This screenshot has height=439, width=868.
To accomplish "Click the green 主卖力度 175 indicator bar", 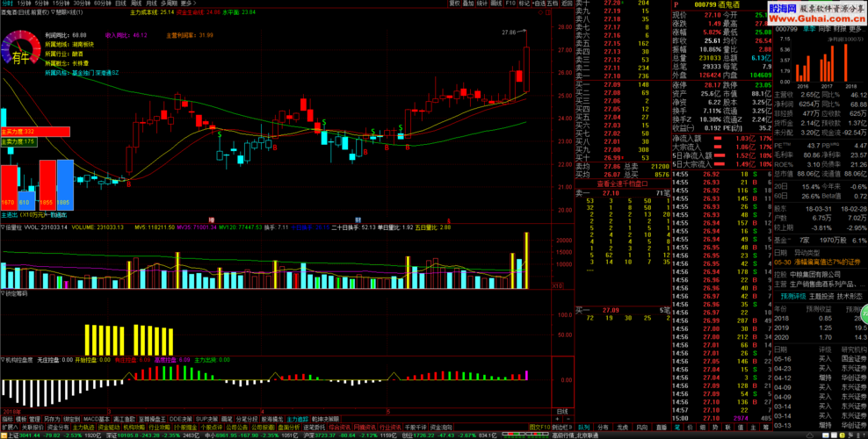I will (x=18, y=141).
